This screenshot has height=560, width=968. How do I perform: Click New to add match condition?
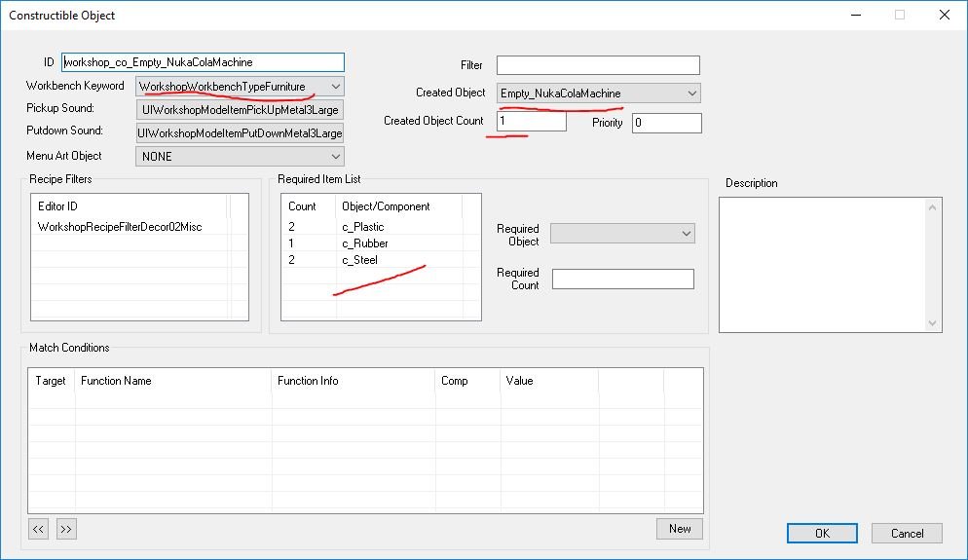[x=680, y=529]
